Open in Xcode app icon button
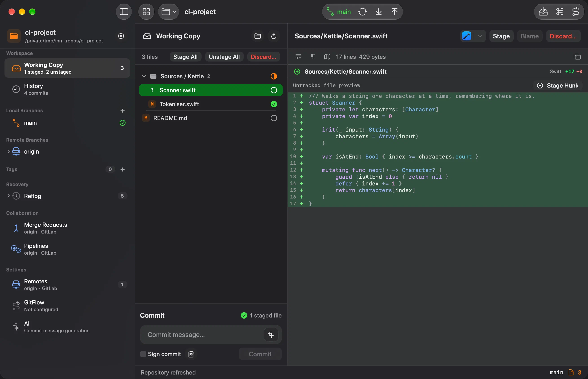Viewport: 588px width, 379px height. coord(467,36)
